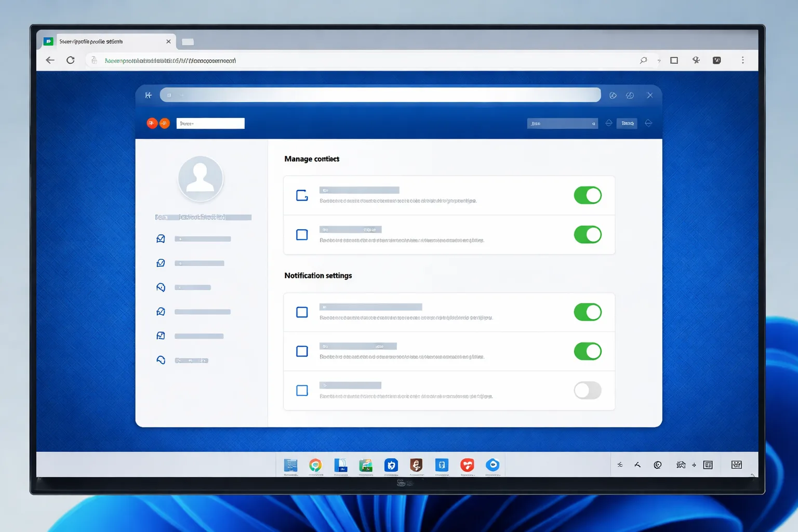The width and height of the screenshot is (798, 532).
Task: Click the small button right of the header dropdown
Action: tap(628, 123)
